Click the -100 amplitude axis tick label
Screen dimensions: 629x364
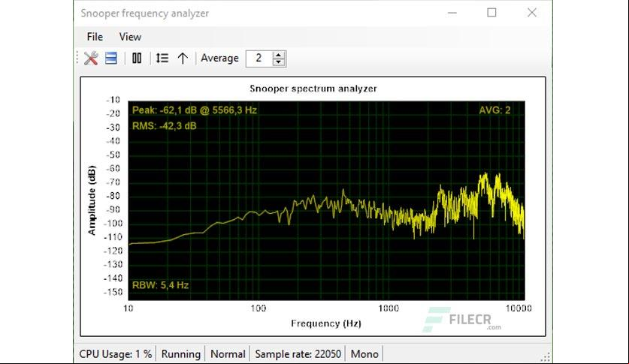(x=113, y=223)
